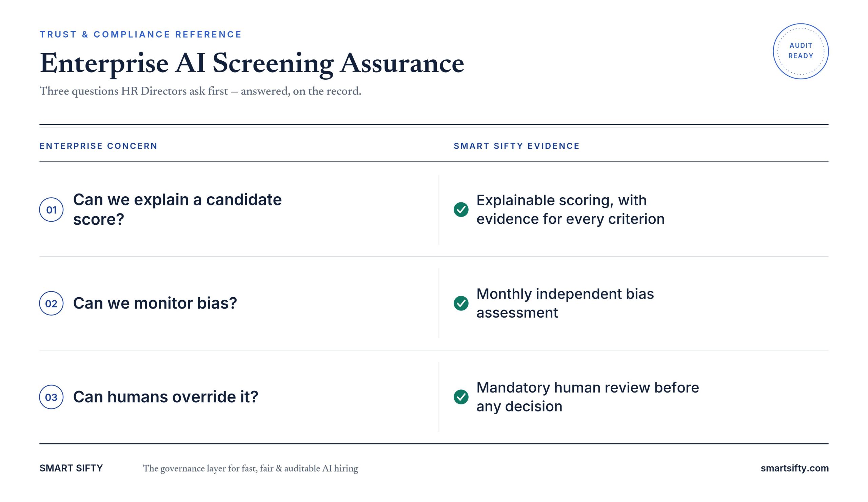Click the Audit Ready circular badge
The height and width of the screenshot is (502, 868).
tap(801, 51)
